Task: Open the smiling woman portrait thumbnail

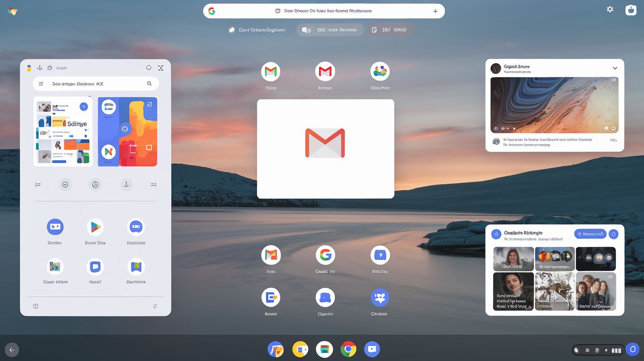Action: [513, 258]
